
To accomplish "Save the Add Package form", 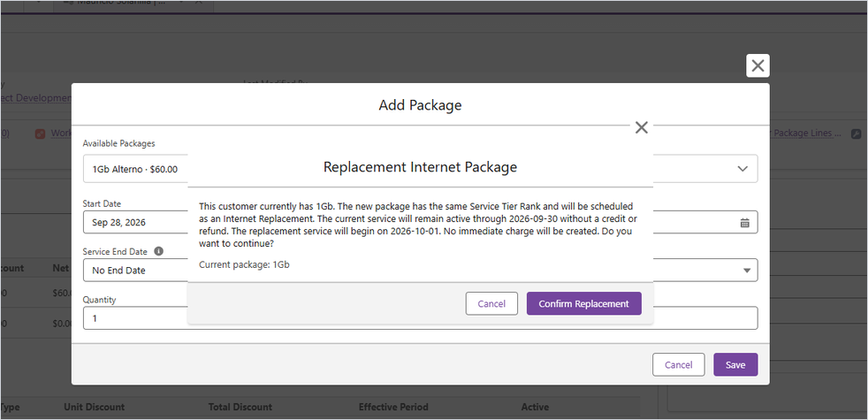I will point(735,364).
